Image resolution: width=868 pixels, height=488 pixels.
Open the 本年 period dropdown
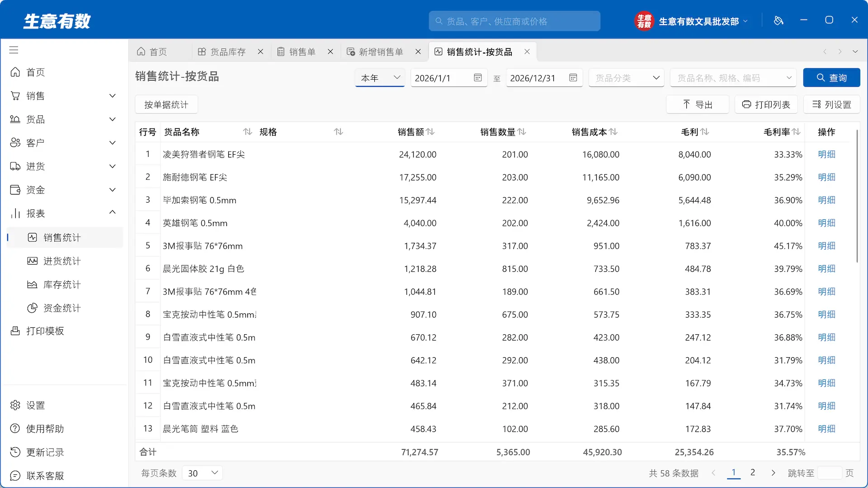click(380, 78)
